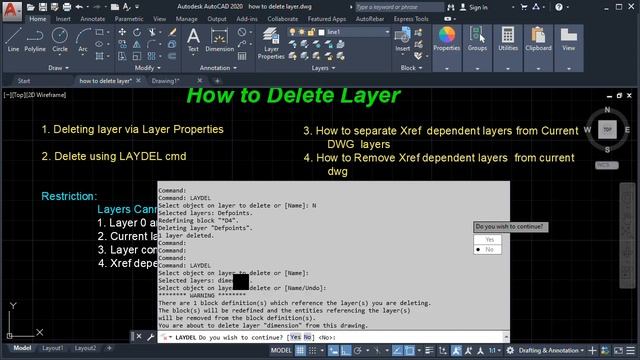Select the Line drawing tool
This screenshot has width=640, height=360.
pyautogui.click(x=13, y=40)
